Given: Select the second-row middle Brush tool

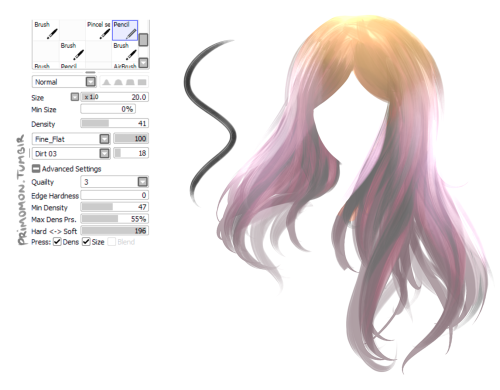Looking at the screenshot, I should [x=72, y=51].
